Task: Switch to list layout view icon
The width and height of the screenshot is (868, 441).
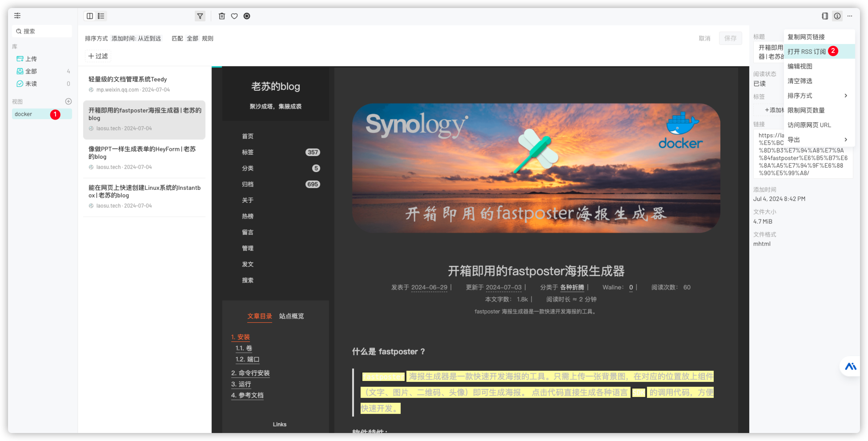Action: pos(101,16)
